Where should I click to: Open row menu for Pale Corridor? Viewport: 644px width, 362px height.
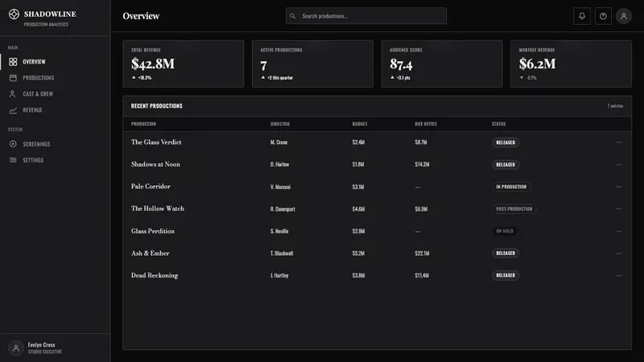click(618, 187)
